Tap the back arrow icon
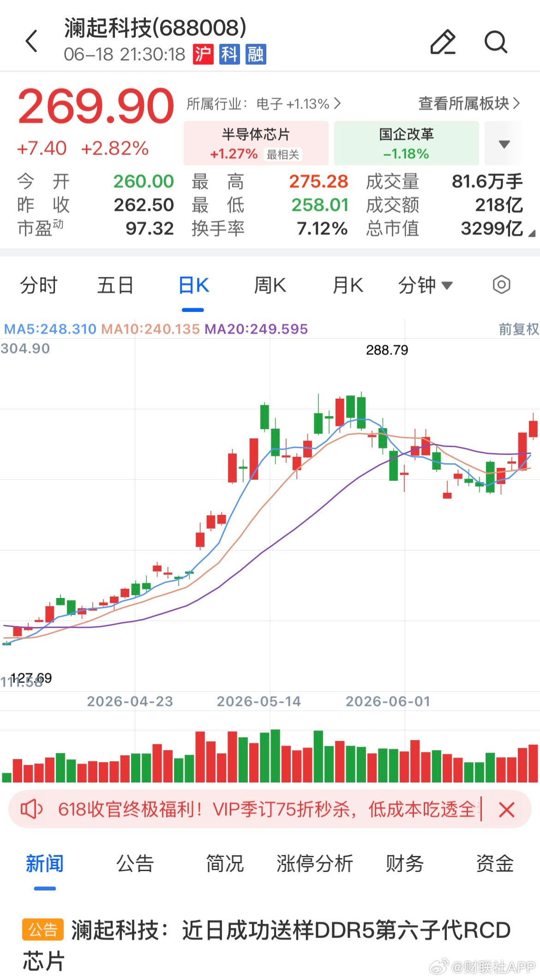Viewport: 540px width, 980px height. pyautogui.click(x=31, y=42)
